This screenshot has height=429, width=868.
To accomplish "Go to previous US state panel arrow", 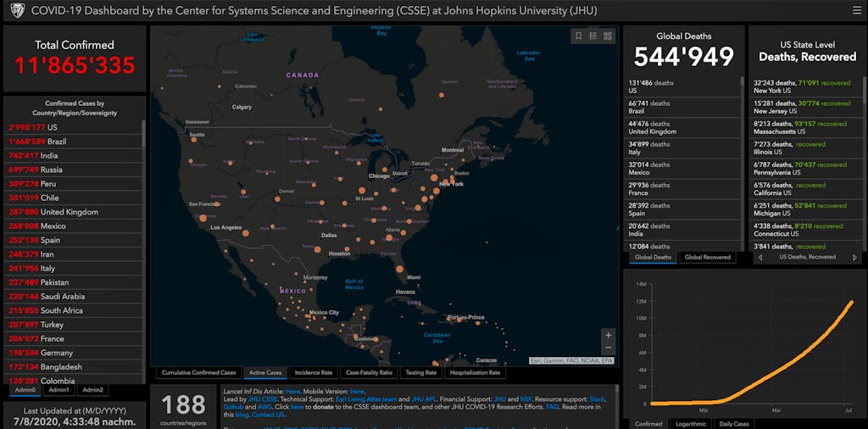I will coord(759,257).
